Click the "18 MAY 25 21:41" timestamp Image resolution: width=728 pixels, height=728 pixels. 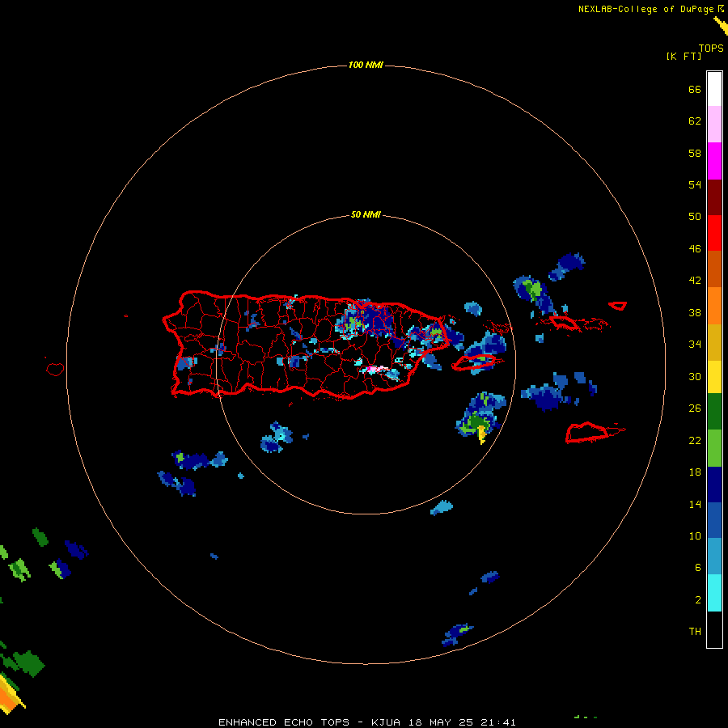point(462,722)
